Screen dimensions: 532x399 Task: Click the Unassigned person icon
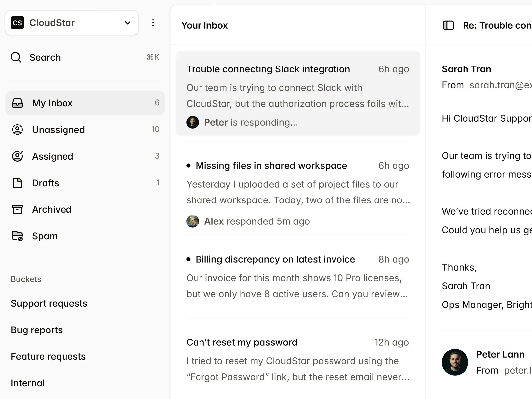pyautogui.click(x=17, y=130)
